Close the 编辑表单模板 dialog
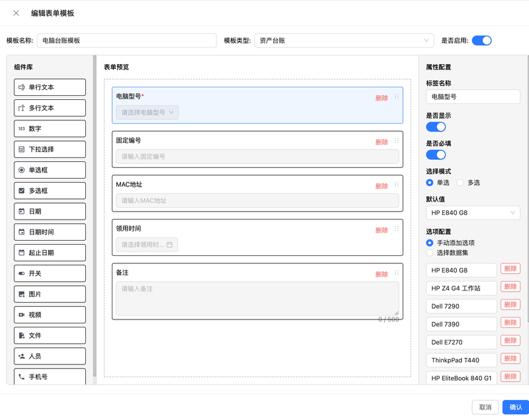Viewport: 529px width, 420px height. pyautogui.click(x=17, y=13)
